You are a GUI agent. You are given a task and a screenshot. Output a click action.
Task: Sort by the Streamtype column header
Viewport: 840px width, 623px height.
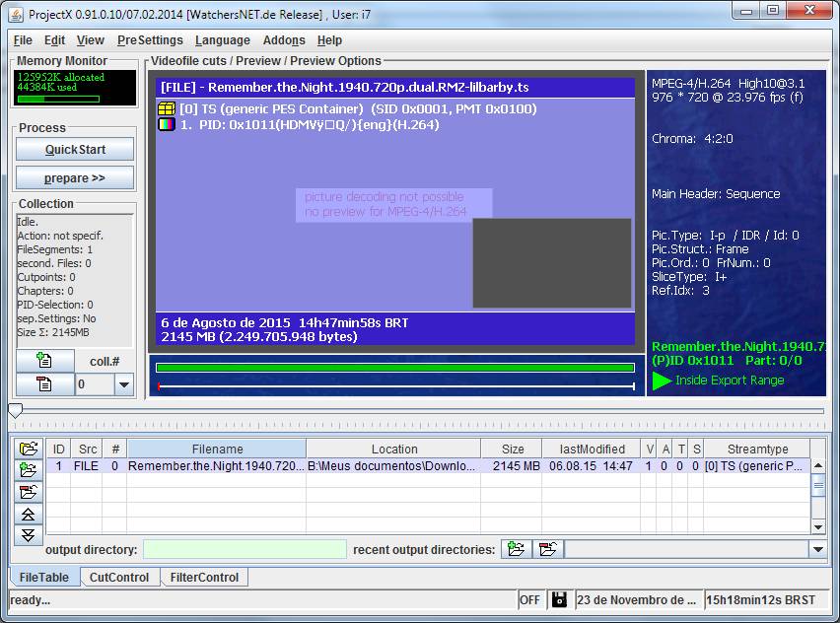[x=757, y=449]
